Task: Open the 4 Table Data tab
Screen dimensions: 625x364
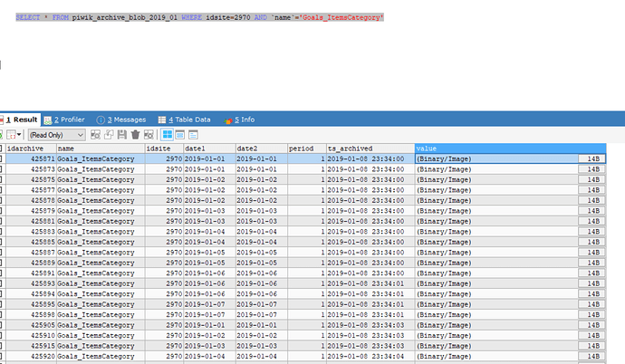Action: pyautogui.click(x=184, y=120)
